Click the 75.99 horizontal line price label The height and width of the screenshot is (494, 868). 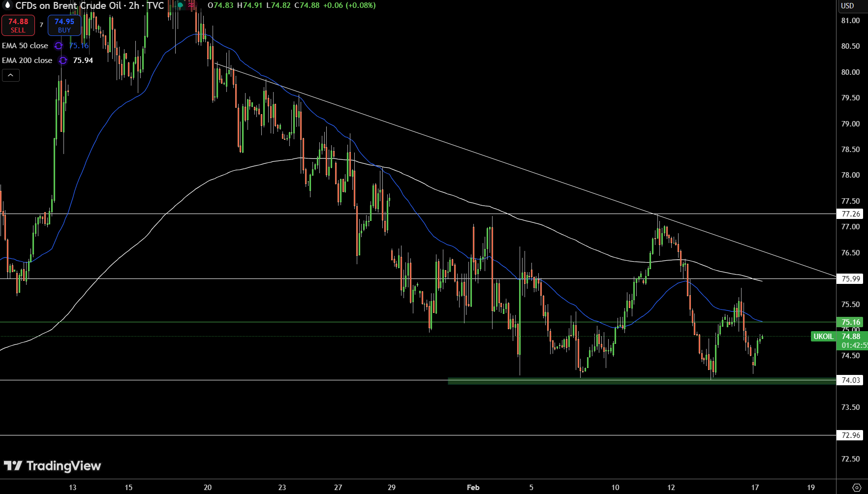850,279
